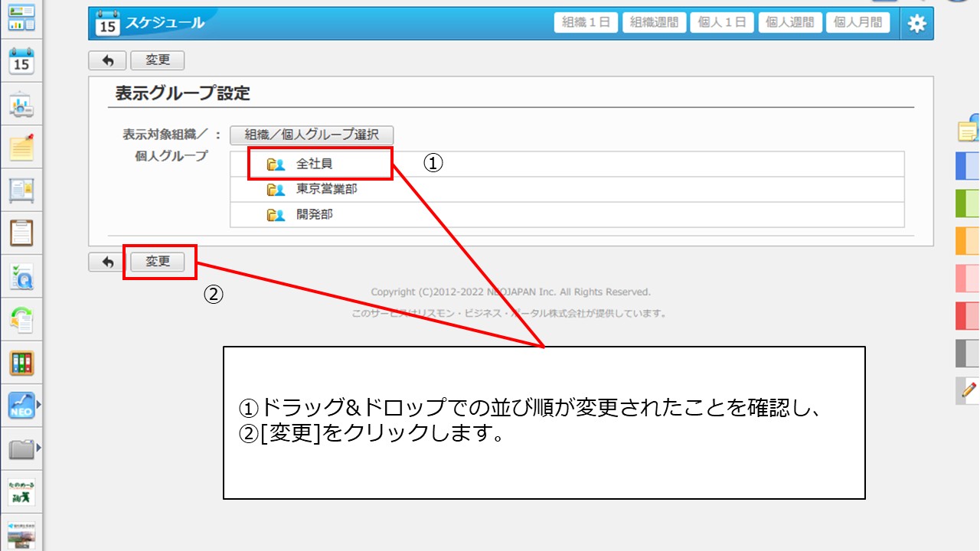Switch to 個人月間 view
980x551 pixels.
[857, 22]
